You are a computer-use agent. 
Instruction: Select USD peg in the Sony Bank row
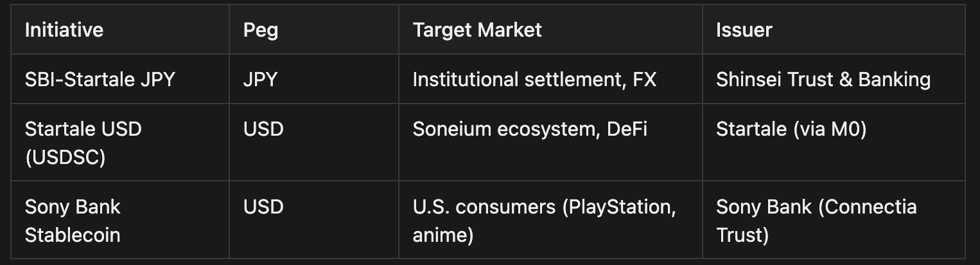click(263, 206)
